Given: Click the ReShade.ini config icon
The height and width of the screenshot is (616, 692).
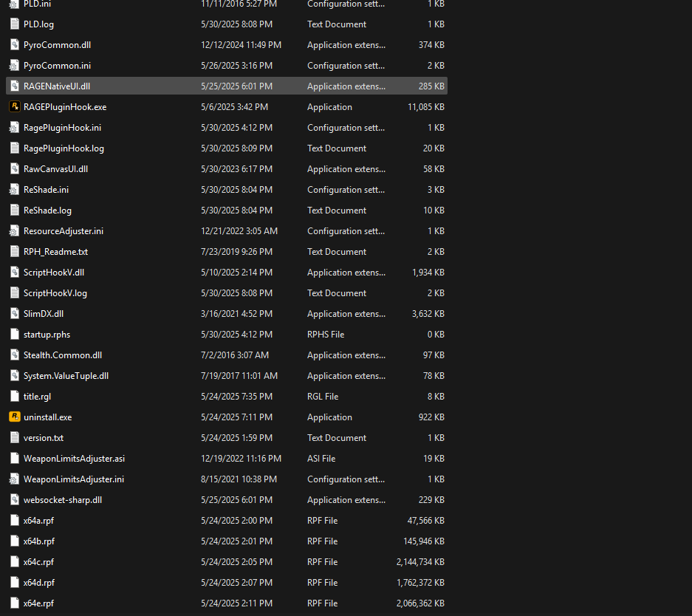Looking at the screenshot, I should pyautogui.click(x=15, y=190).
